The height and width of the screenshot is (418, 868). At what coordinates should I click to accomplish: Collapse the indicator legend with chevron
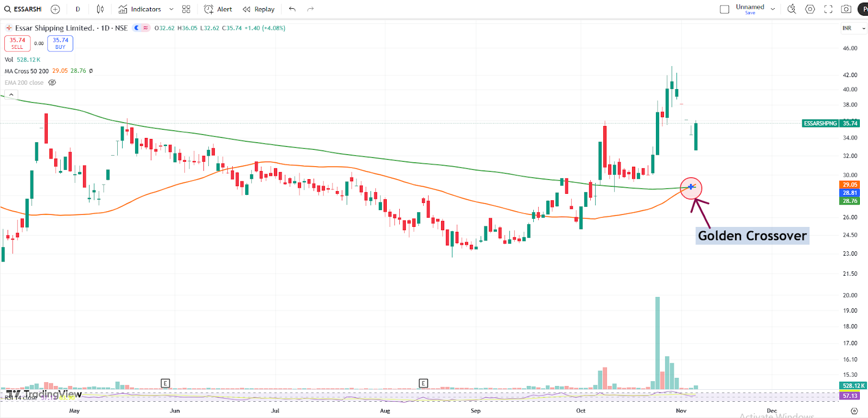11,94
